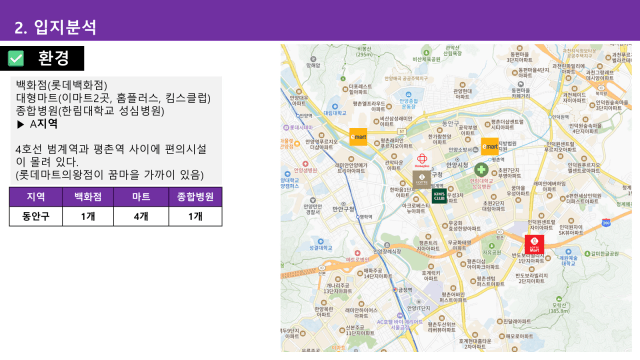
Task: Select the 동안구 table cell
Action: tap(36, 216)
